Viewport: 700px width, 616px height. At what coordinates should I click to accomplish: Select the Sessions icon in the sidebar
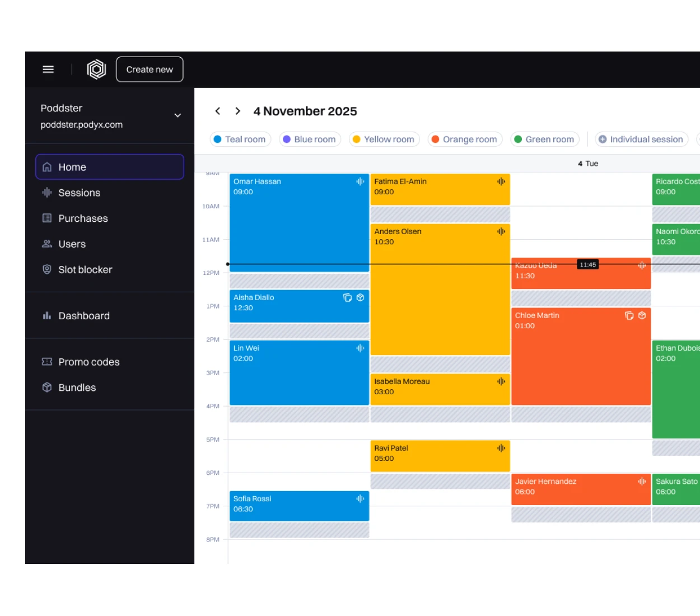[x=47, y=193]
